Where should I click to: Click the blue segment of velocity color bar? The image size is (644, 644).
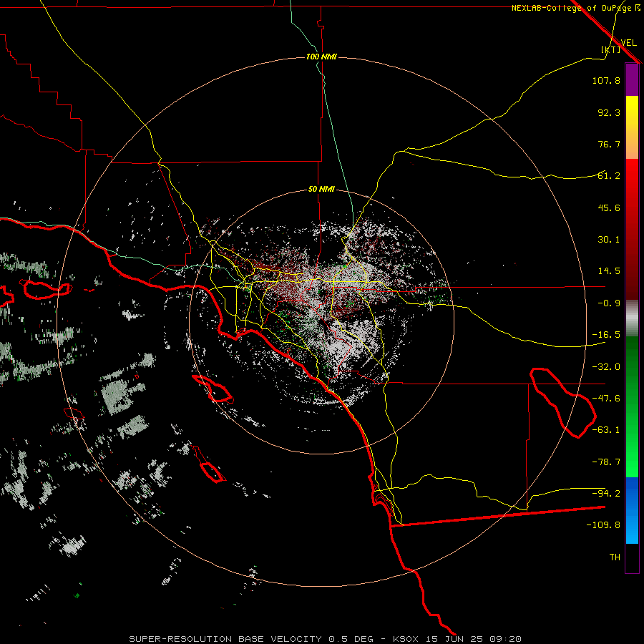click(632, 510)
